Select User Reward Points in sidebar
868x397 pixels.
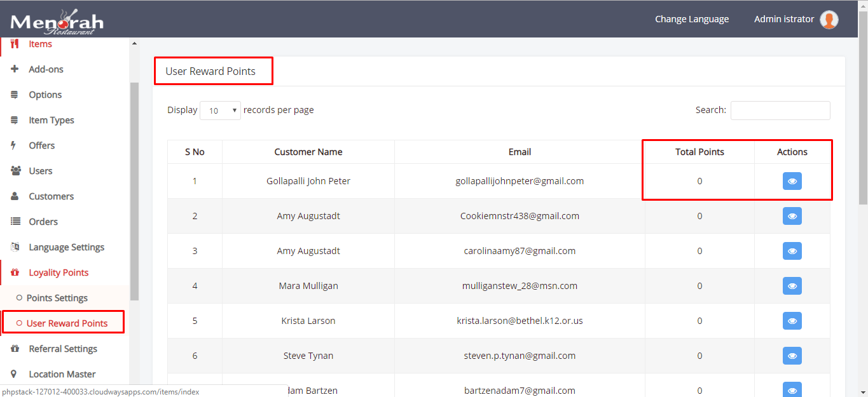point(67,323)
